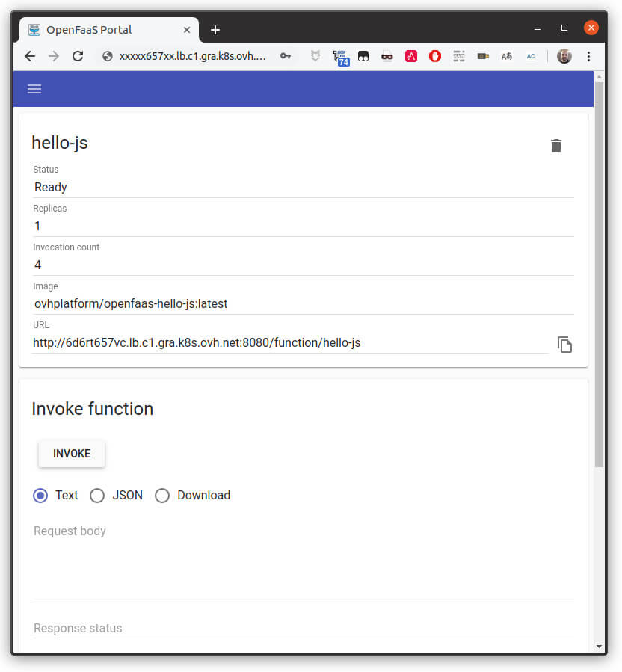Go back to the previous page
The width and height of the screenshot is (622, 672).
click(30, 56)
